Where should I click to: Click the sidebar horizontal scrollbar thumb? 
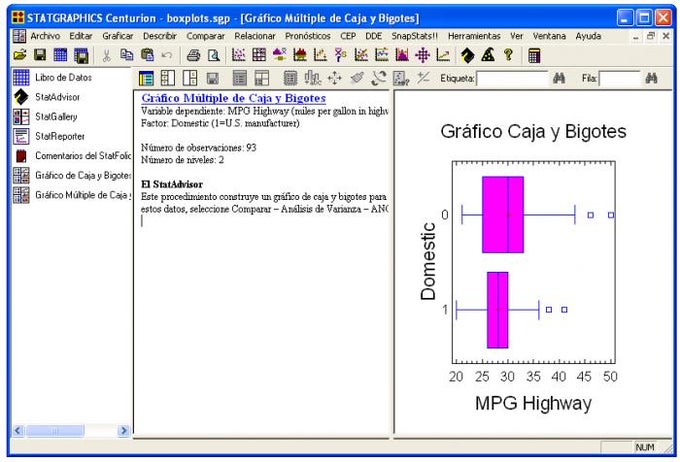[55, 431]
